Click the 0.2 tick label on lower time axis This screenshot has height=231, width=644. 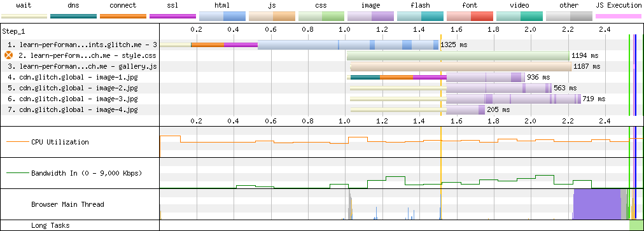click(x=197, y=122)
